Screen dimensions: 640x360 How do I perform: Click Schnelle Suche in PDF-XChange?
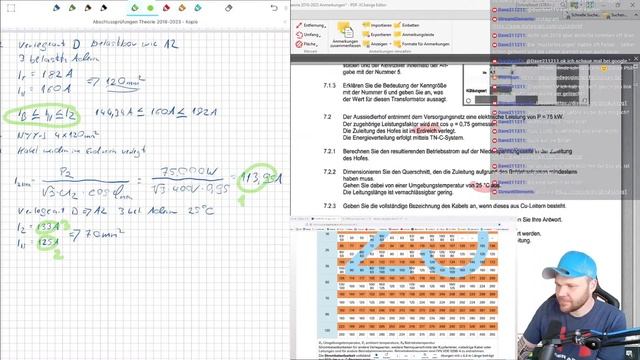(581, 15)
